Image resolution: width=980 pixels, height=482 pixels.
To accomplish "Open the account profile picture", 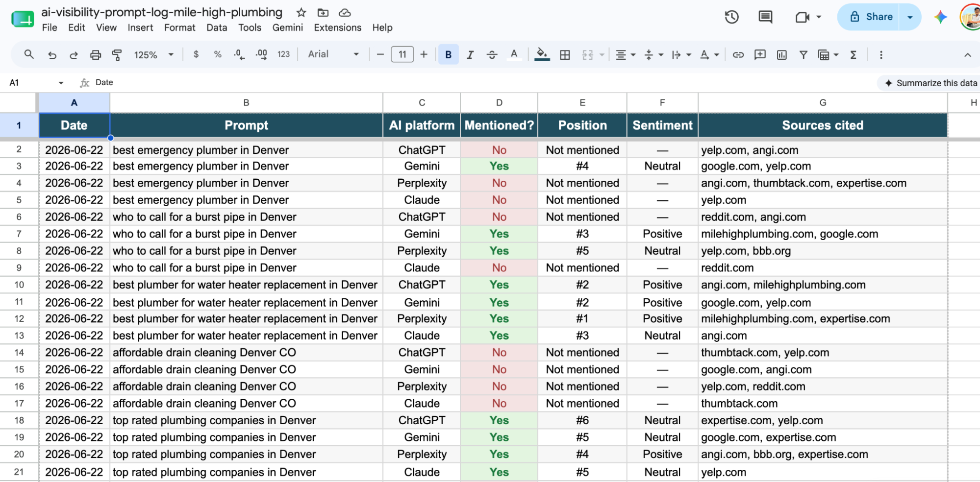I will (970, 17).
